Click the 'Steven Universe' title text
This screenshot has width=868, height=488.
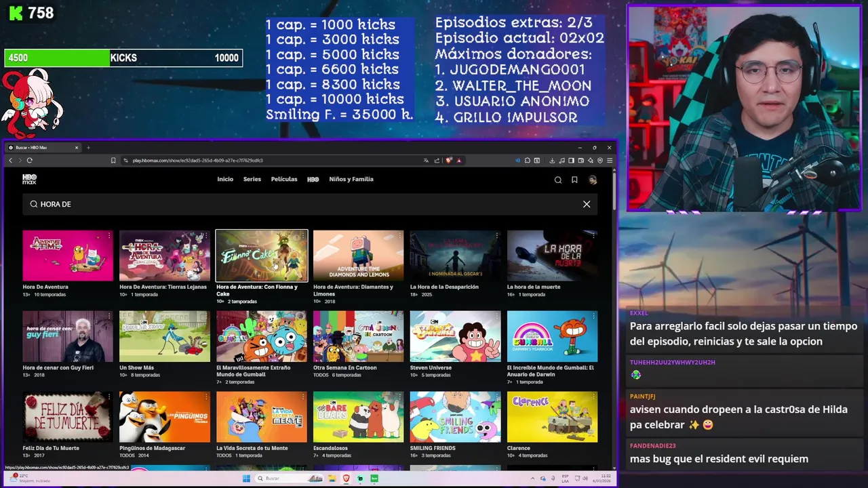[x=431, y=367]
